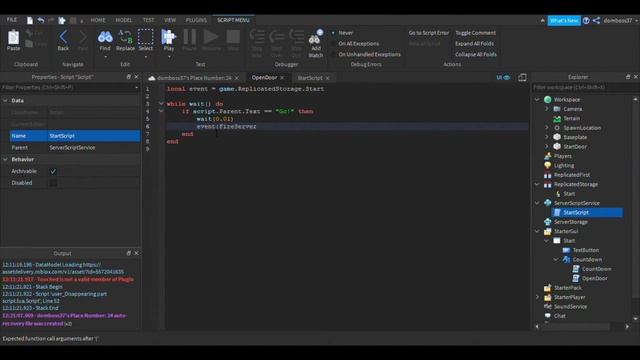The width and height of the screenshot is (640, 360).
Task: Start Play test icon
Action: 168,37
